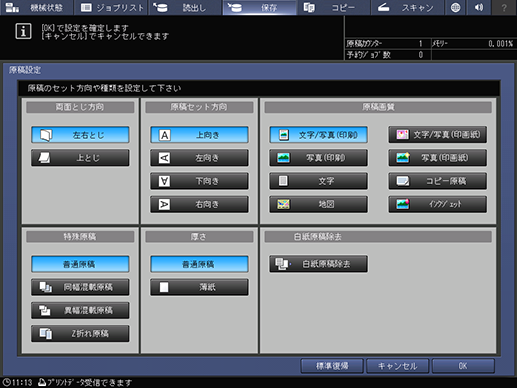Select Z折れ原稿 option
Screen dimensions: 517x388
tap(80, 333)
